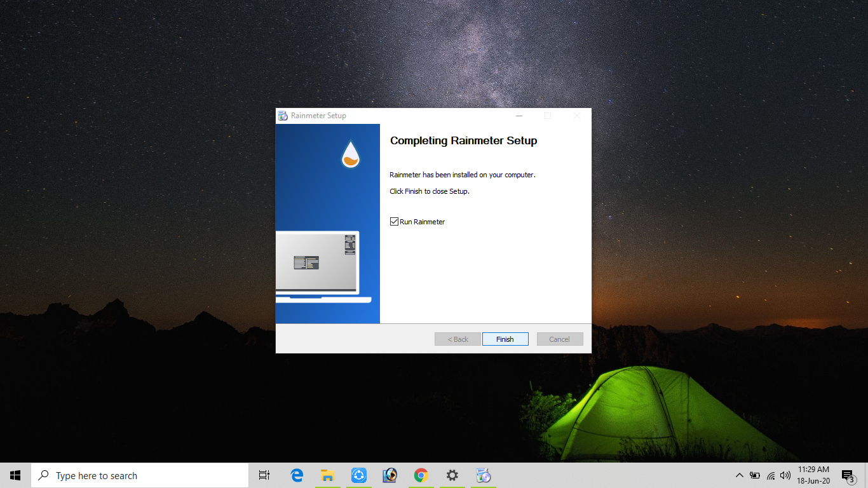Screen dimensions: 868x488
Task: Open Windows Settings from the taskbar
Action: coord(452,475)
